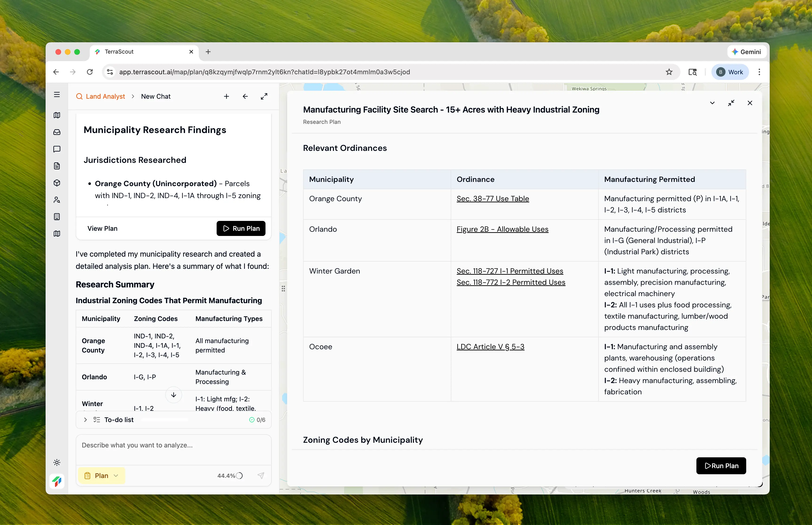Open the document icon in sidebar
This screenshot has width=812, height=525.
pos(57,166)
